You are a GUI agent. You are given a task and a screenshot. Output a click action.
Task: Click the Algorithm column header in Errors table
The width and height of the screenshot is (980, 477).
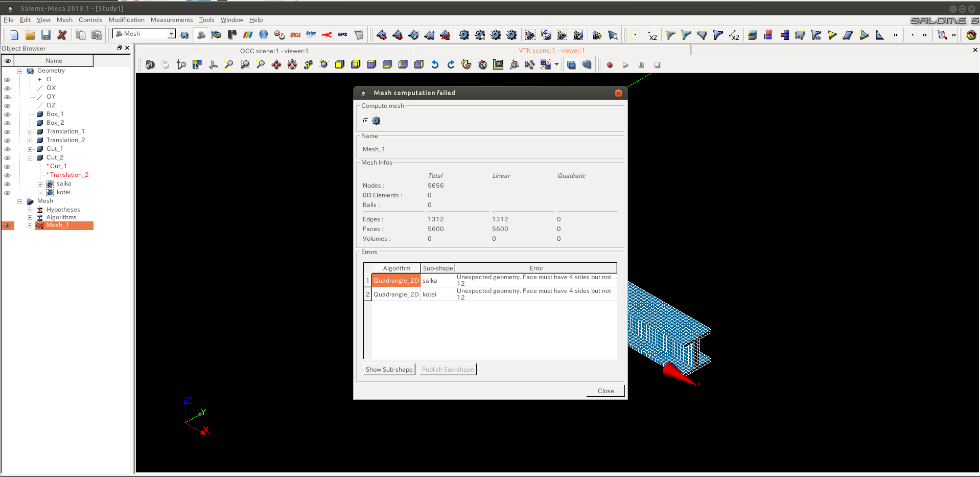[396, 268]
